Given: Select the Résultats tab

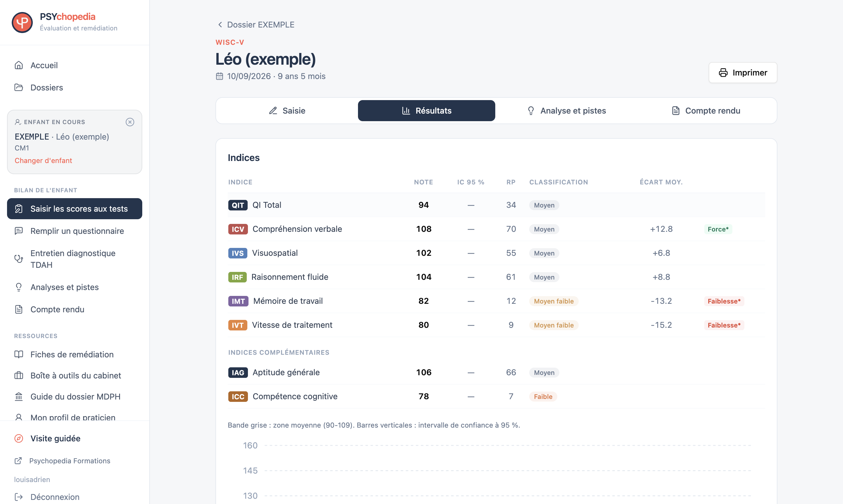Looking at the screenshot, I should coord(426,111).
